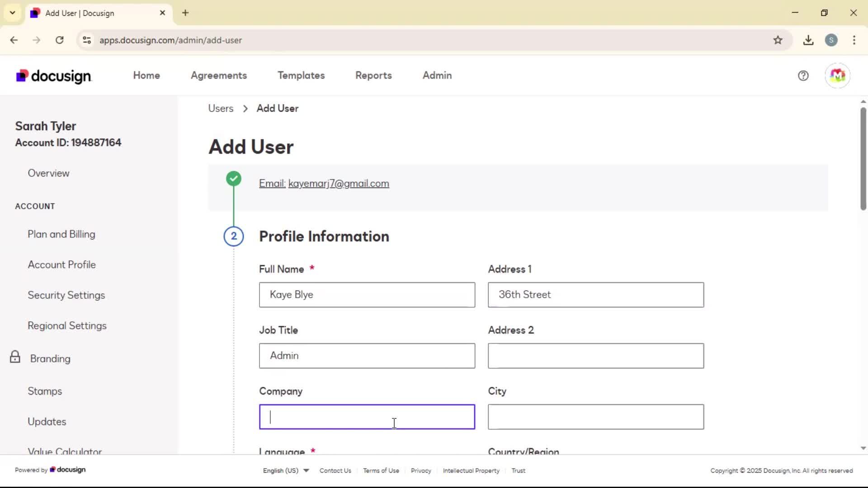868x488 pixels.
Task: Open Account Profile in the sidebar
Action: [61, 265]
